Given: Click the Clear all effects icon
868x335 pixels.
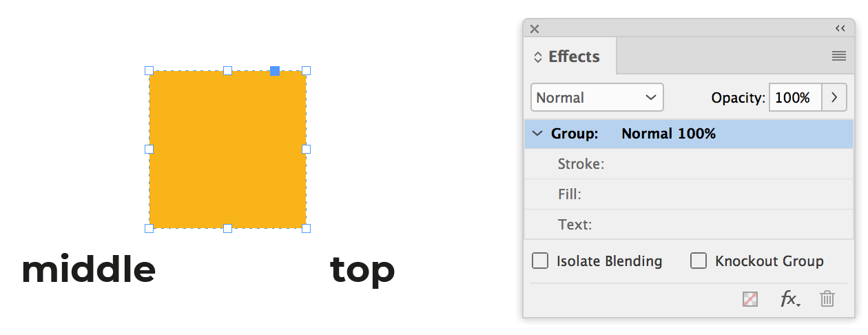Looking at the screenshot, I should pos(750,299).
